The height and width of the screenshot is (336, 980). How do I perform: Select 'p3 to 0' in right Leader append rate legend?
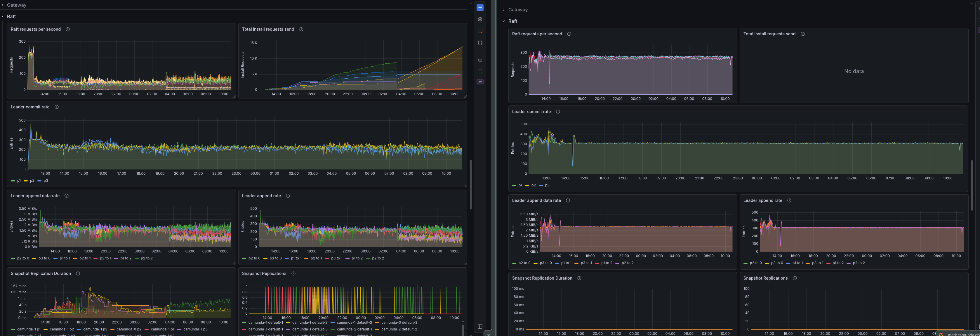click(x=777, y=263)
